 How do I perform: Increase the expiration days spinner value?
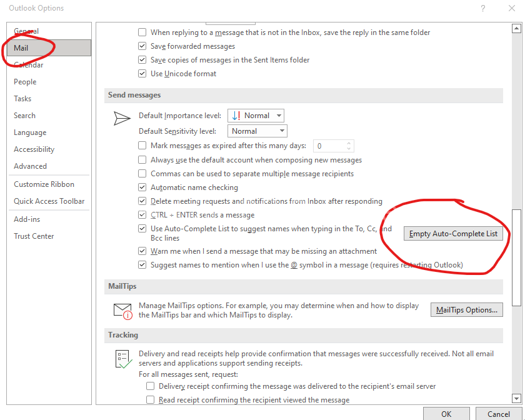click(x=349, y=143)
